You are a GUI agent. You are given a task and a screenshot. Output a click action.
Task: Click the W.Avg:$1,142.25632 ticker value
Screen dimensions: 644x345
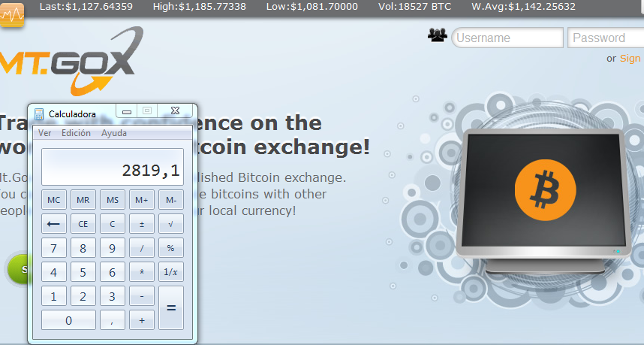click(x=524, y=7)
